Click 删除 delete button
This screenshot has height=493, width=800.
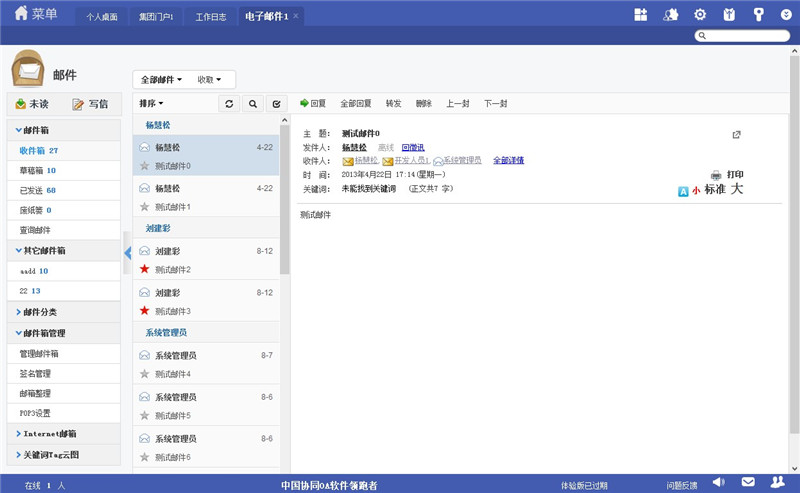pyautogui.click(x=423, y=104)
